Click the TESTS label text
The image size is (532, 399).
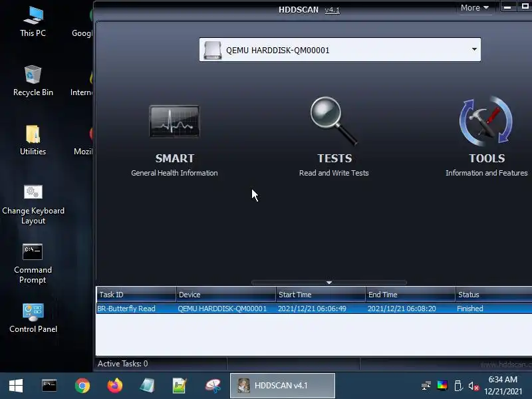(334, 158)
